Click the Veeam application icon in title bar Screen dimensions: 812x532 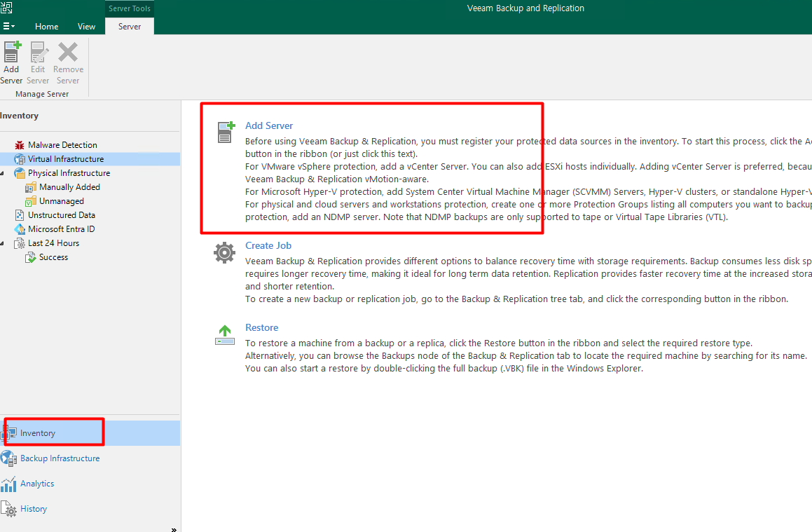[6, 7]
